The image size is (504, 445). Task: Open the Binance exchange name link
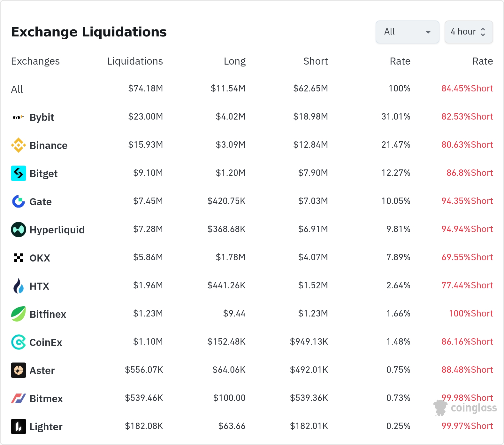coord(48,145)
